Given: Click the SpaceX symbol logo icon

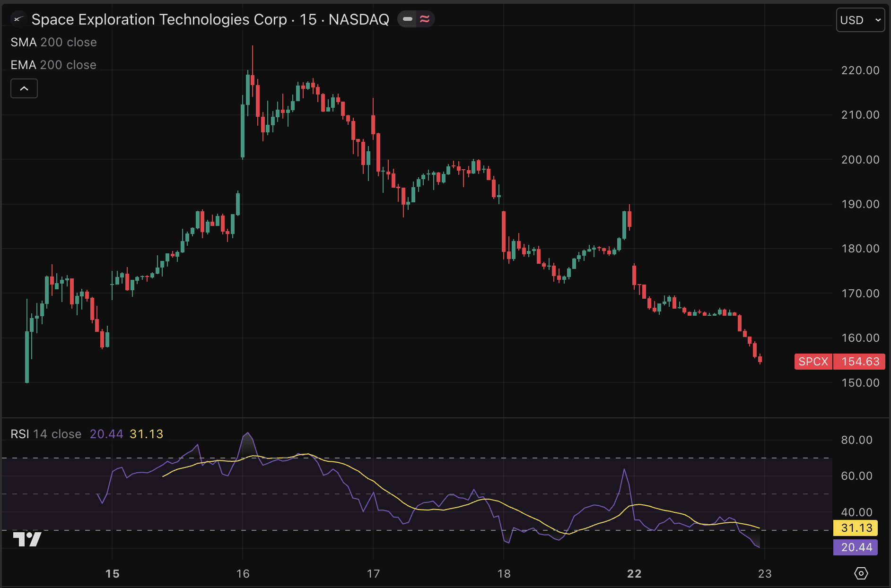Looking at the screenshot, I should [18, 19].
